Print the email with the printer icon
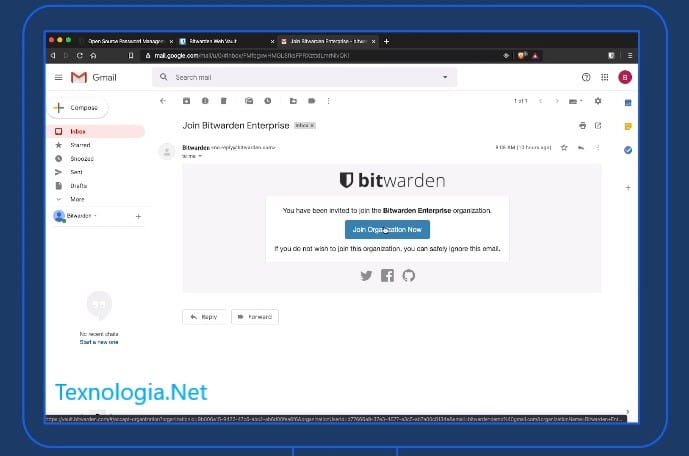Image resolution: width=689 pixels, height=456 pixels. (582, 126)
